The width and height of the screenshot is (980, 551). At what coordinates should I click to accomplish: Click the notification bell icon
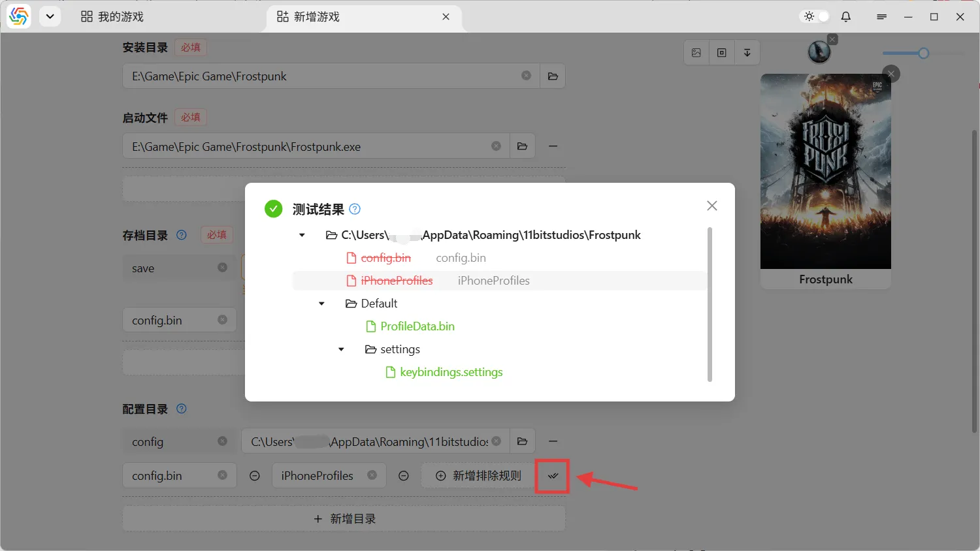[x=846, y=17]
